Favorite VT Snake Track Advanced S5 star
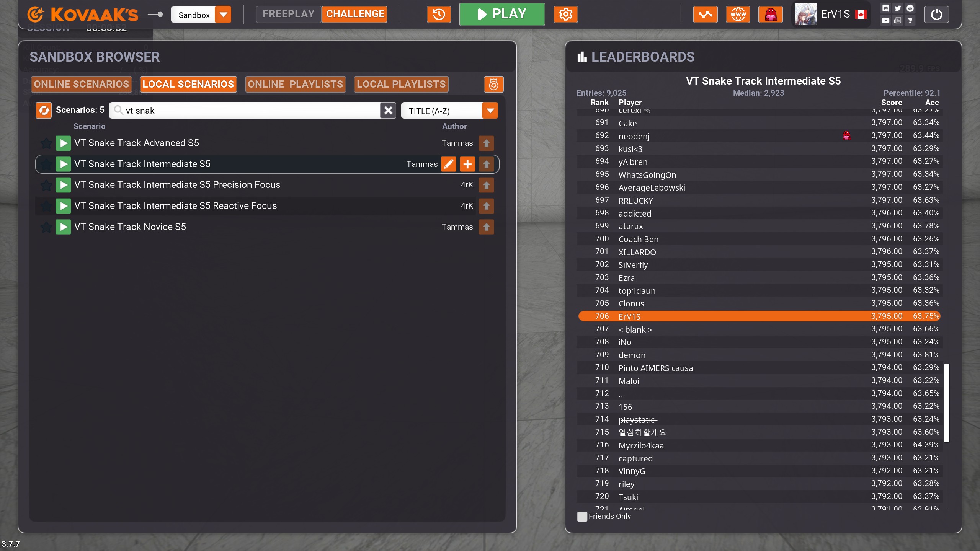Screen dimensions: 980x551 click(x=46, y=143)
